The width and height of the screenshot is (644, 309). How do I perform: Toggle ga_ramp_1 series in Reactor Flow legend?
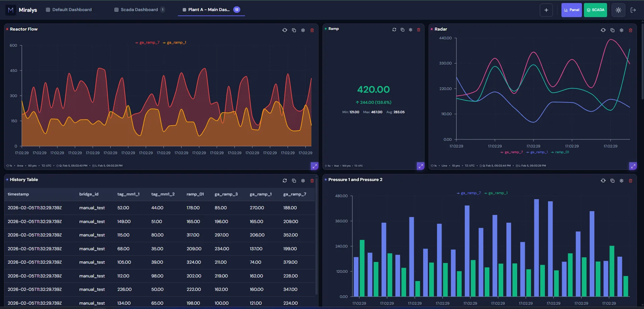point(175,43)
